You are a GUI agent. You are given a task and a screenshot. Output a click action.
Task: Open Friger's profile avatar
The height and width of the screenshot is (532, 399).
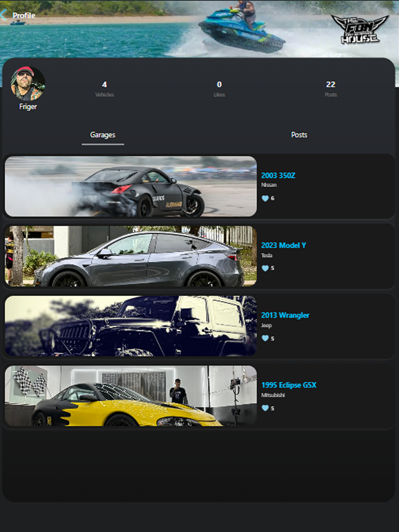(28, 84)
